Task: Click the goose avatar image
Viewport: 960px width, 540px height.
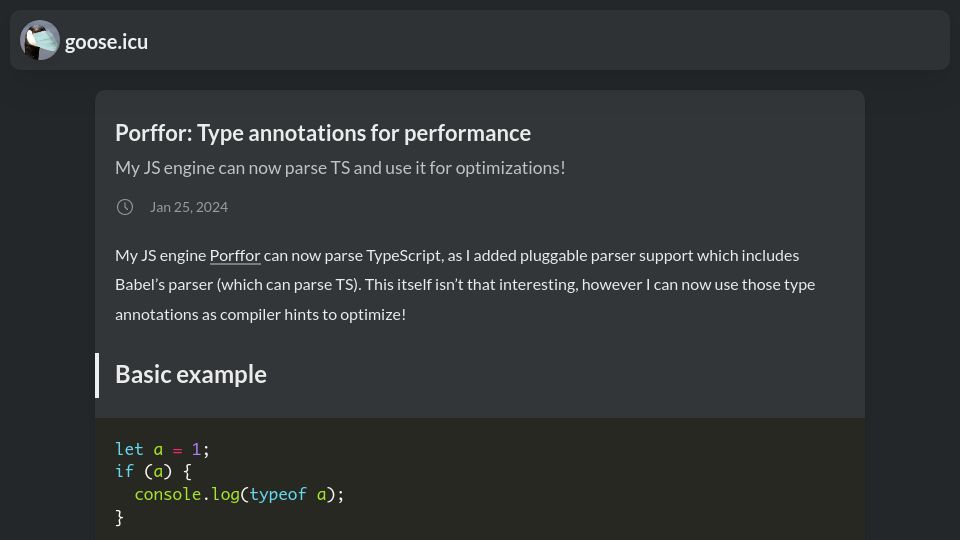Action: pos(40,40)
